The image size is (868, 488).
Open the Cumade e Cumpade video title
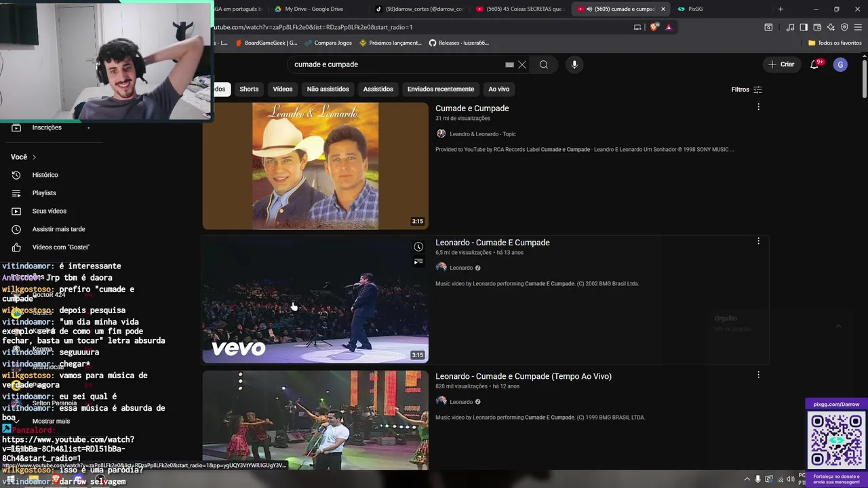pos(472,108)
